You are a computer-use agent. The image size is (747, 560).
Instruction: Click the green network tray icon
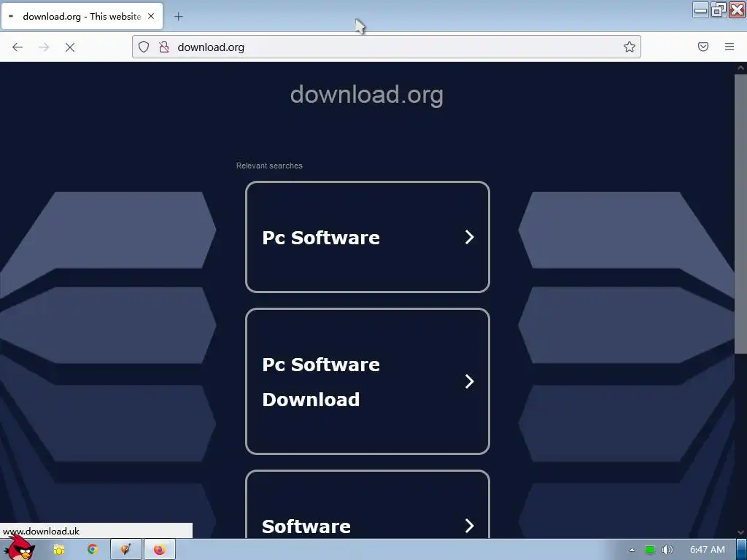point(649,550)
